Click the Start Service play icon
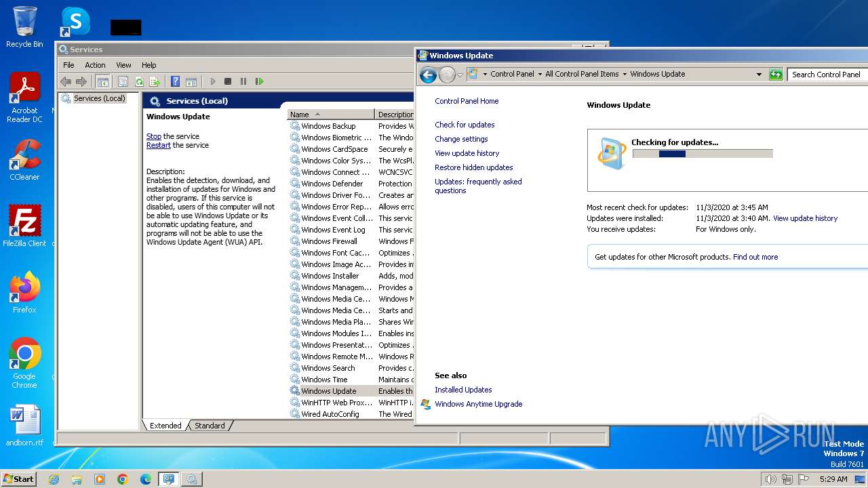868x488 pixels. (212, 81)
